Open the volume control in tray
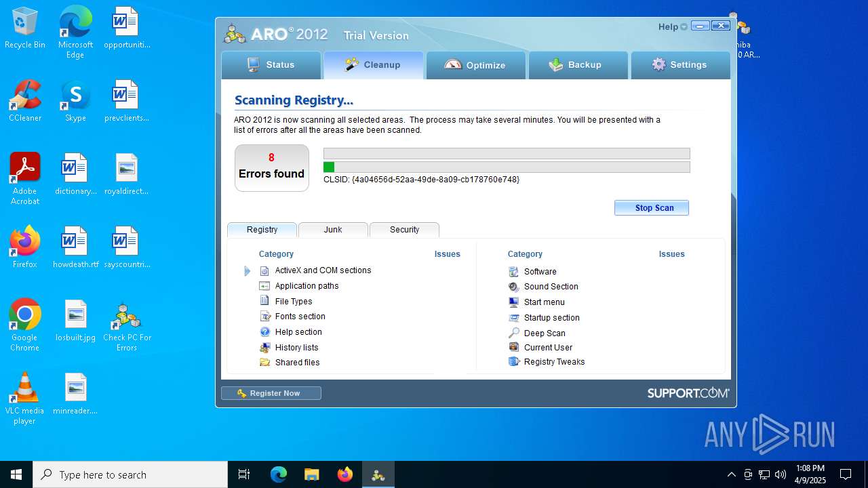868x488 pixels. 781,474
